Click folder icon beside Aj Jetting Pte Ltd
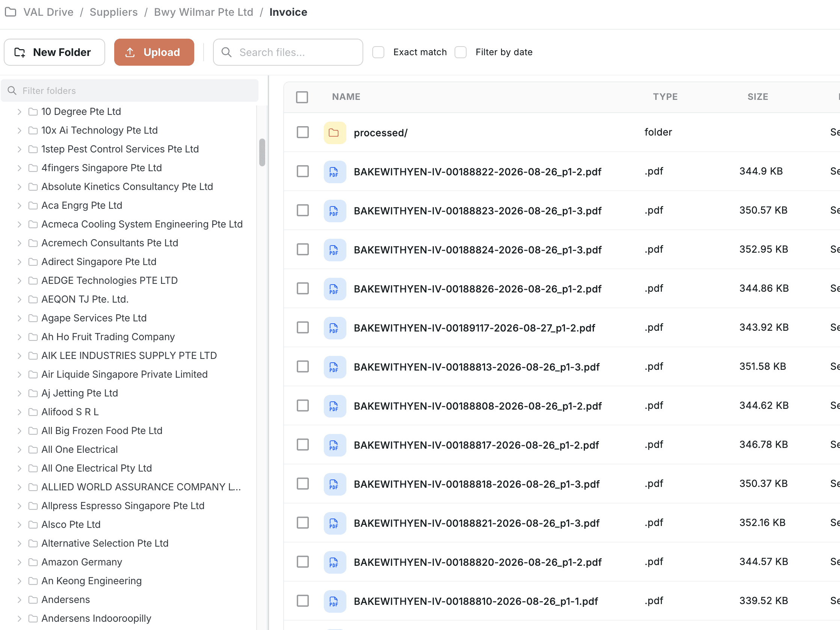840x630 pixels. click(33, 393)
